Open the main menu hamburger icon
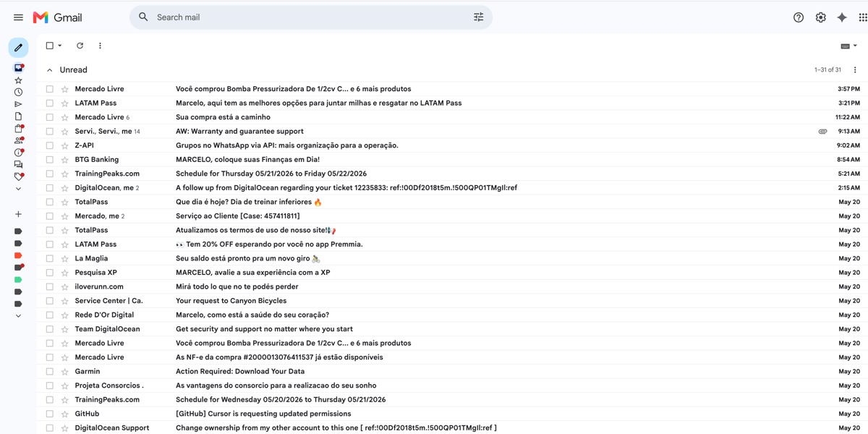The width and height of the screenshot is (868, 434). pyautogui.click(x=18, y=17)
